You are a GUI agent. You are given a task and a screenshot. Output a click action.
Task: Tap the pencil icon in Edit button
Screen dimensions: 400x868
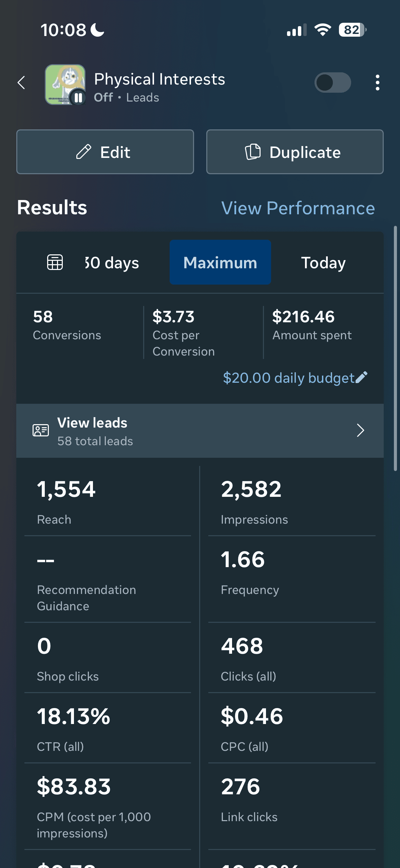pos(83,152)
